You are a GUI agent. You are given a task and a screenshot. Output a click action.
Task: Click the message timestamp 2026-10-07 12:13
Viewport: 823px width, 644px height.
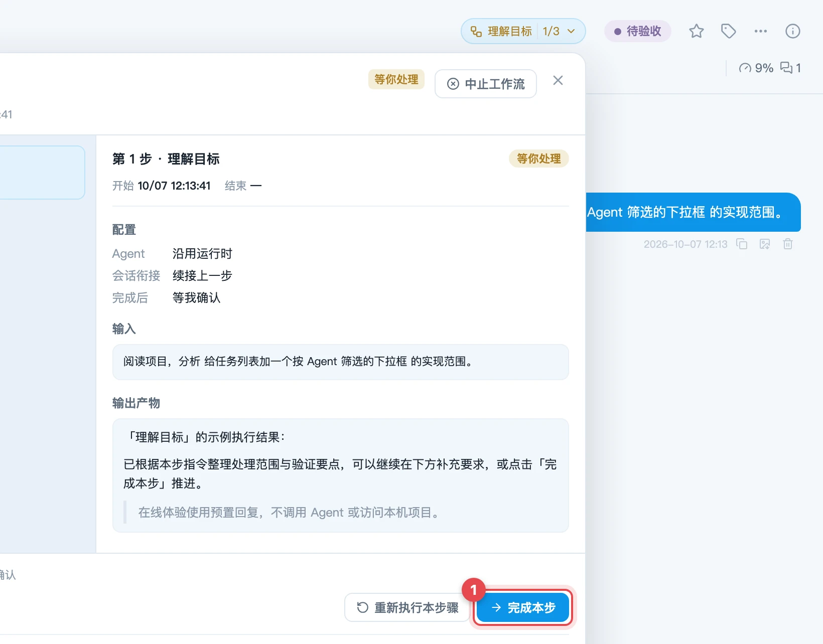685,244
